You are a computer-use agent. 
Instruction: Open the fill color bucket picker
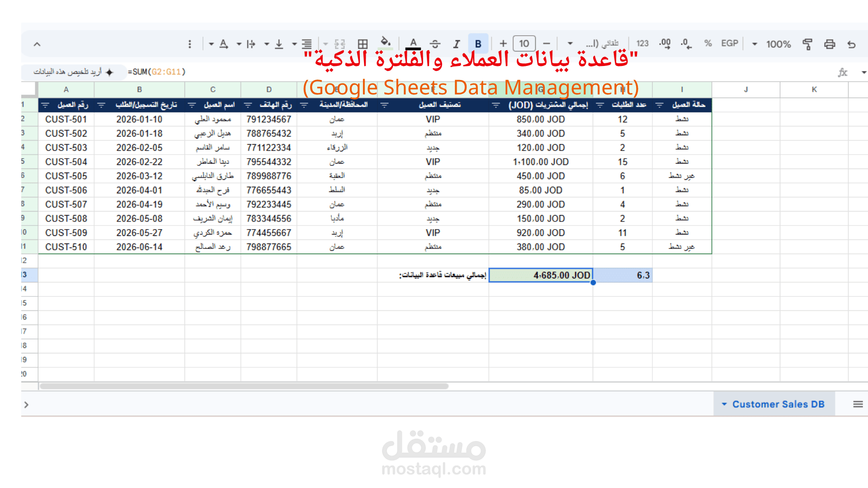(x=386, y=42)
